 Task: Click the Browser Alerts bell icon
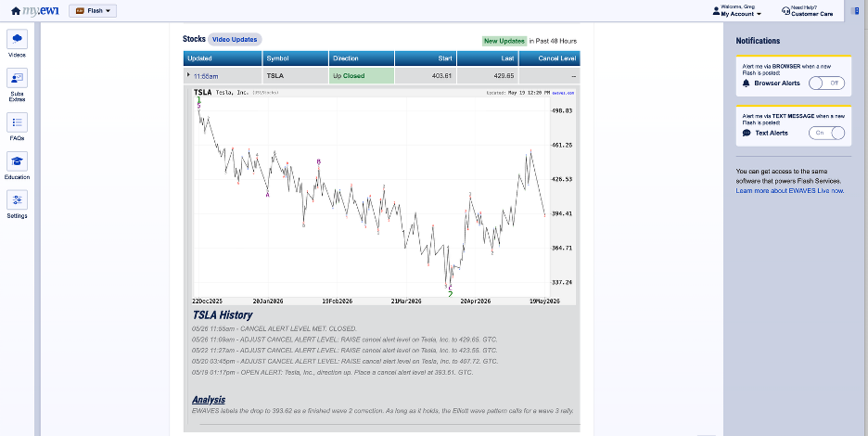[x=746, y=83]
